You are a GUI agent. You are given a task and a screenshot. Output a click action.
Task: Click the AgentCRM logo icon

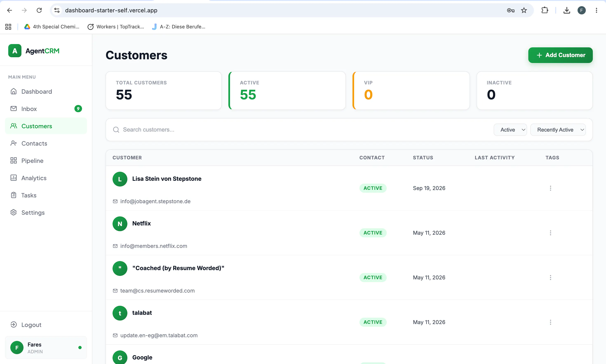tap(15, 51)
